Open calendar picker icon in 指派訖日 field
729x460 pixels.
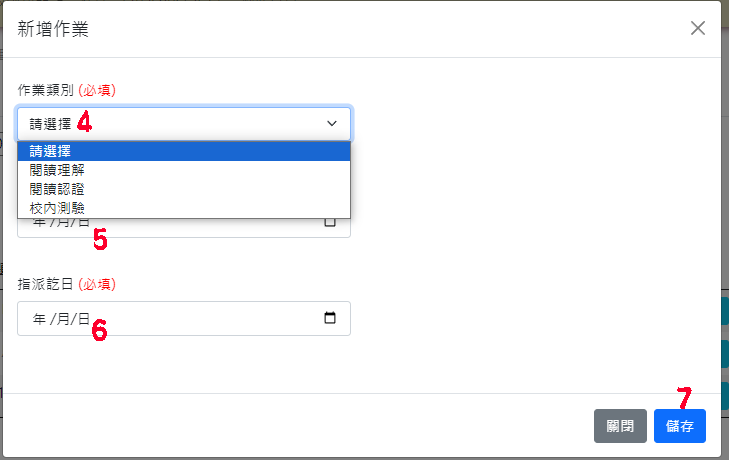pyautogui.click(x=330, y=318)
